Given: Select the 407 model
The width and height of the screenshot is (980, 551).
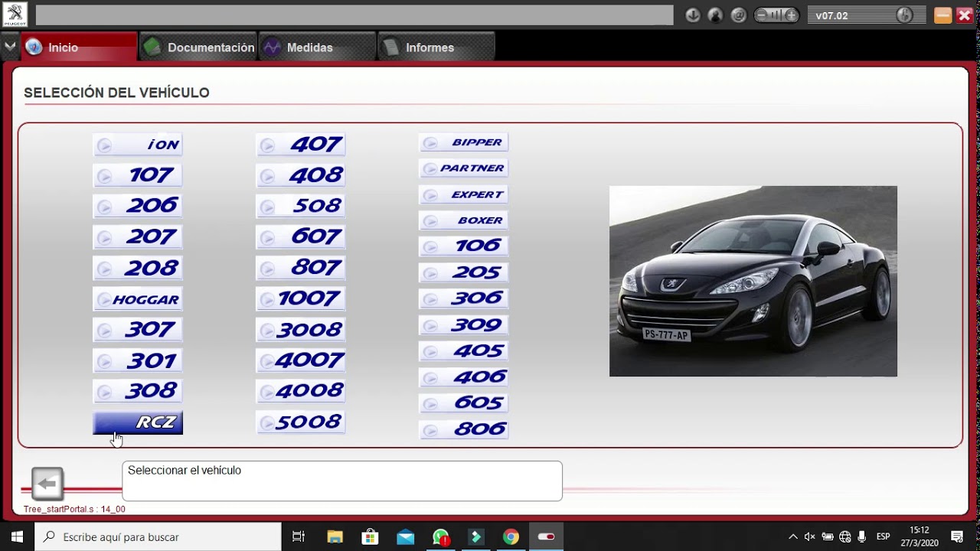Looking at the screenshot, I should (x=301, y=144).
